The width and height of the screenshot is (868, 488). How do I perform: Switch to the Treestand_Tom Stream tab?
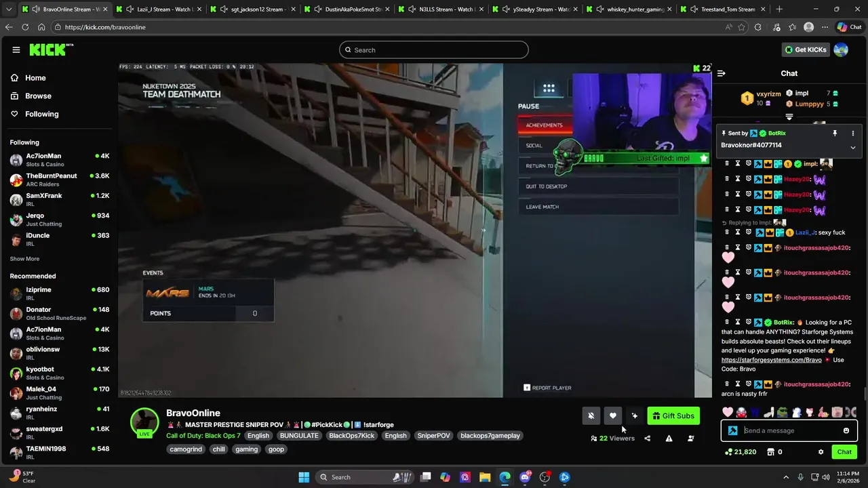723,9
